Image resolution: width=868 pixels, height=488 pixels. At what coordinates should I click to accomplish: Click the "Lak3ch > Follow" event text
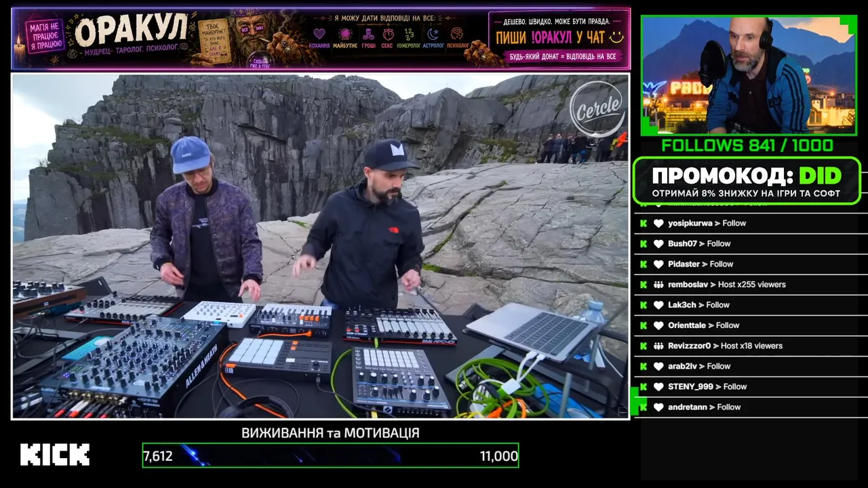pyautogui.click(x=698, y=305)
